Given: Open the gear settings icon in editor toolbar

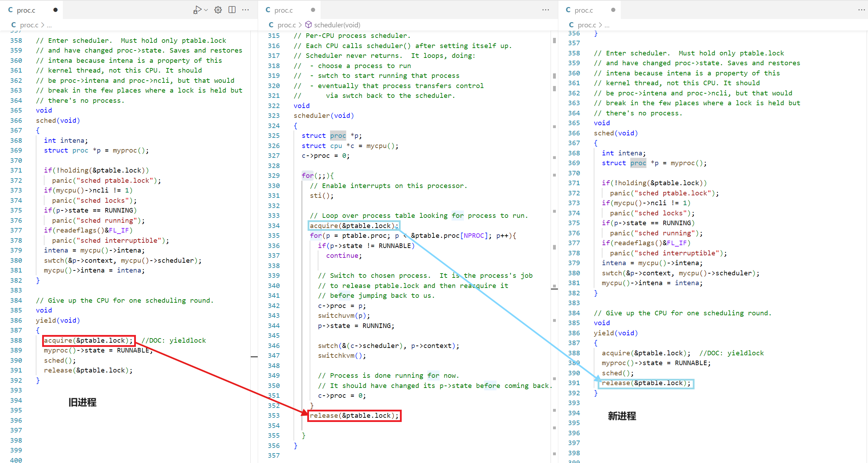Looking at the screenshot, I should coord(218,10).
